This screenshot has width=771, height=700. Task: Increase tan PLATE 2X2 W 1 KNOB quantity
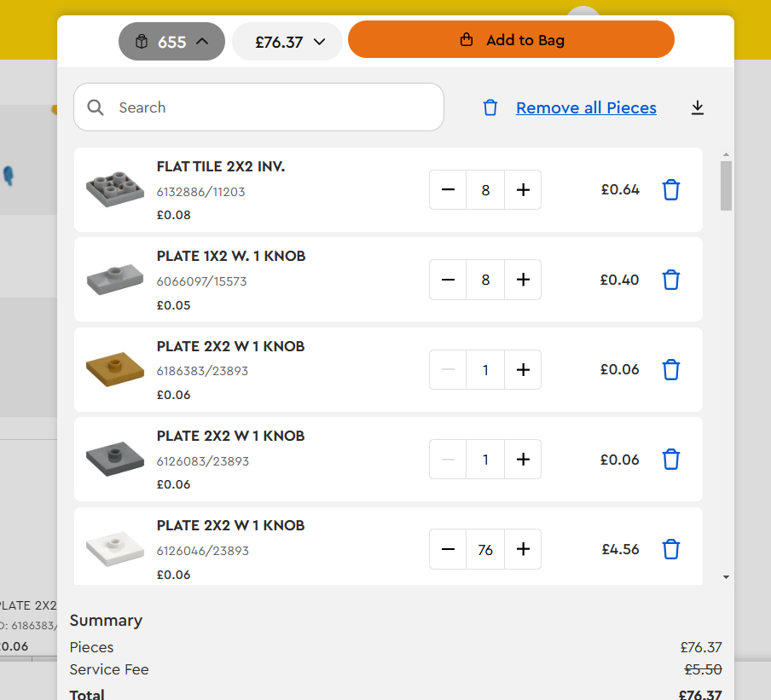pos(523,370)
